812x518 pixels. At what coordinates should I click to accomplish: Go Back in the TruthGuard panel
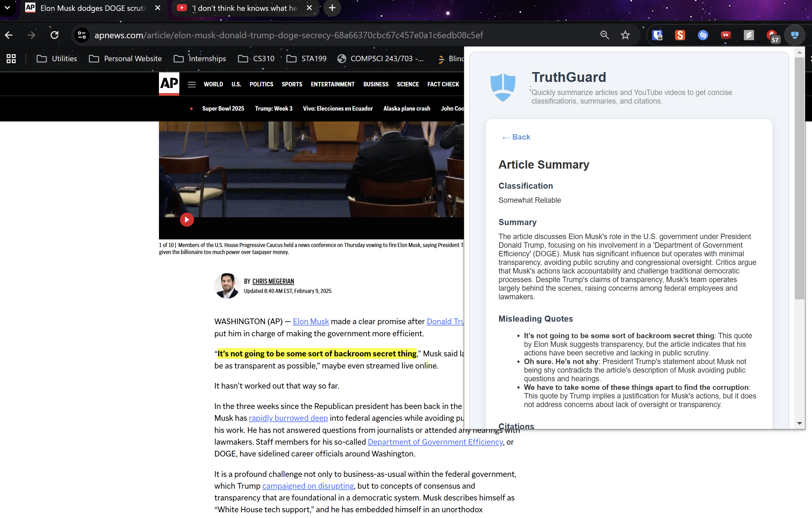coord(516,137)
